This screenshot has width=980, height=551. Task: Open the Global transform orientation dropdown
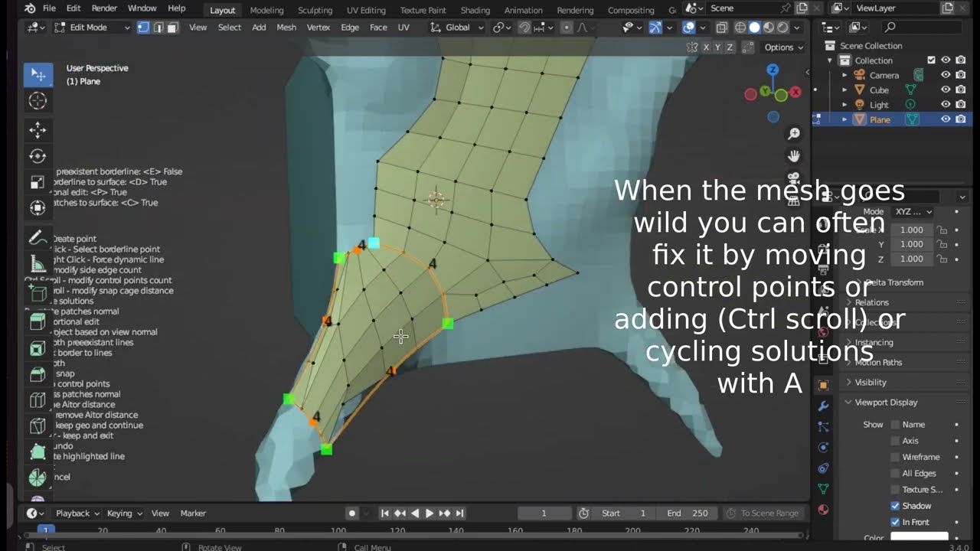click(x=459, y=27)
